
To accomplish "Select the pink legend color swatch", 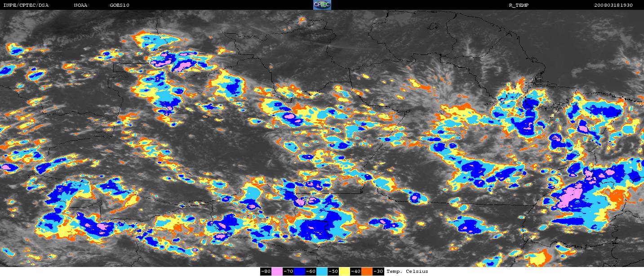I will 277,272.
